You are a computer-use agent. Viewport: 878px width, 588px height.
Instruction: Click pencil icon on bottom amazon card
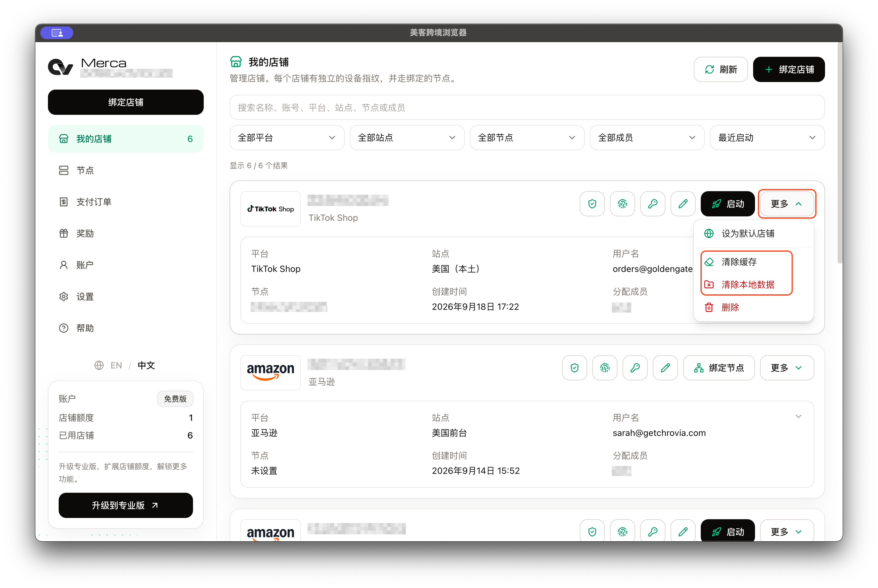click(683, 531)
